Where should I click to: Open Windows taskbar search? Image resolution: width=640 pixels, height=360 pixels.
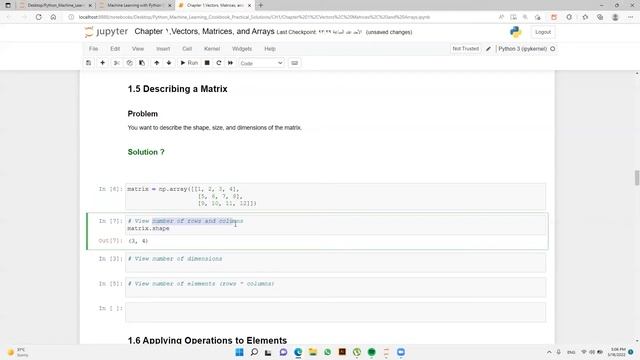tap(254, 352)
